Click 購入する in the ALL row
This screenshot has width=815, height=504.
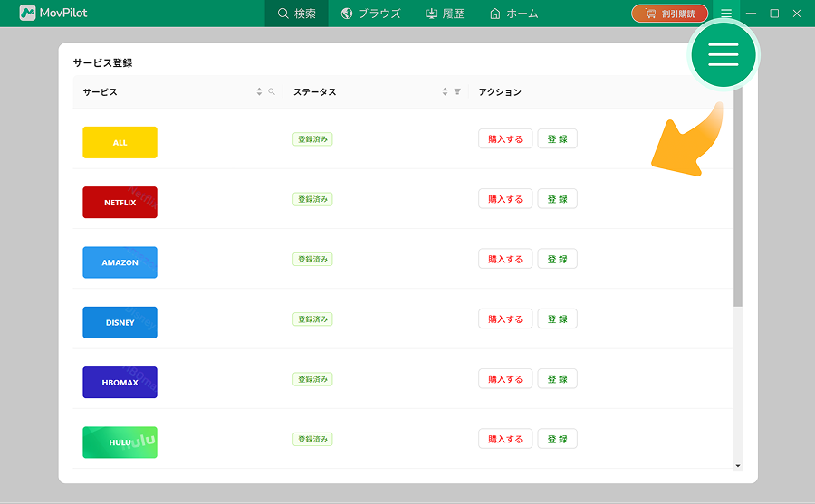[x=505, y=138]
